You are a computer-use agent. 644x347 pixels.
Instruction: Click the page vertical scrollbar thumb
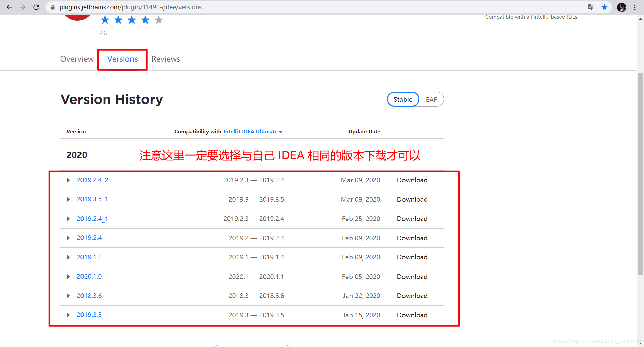(640, 174)
